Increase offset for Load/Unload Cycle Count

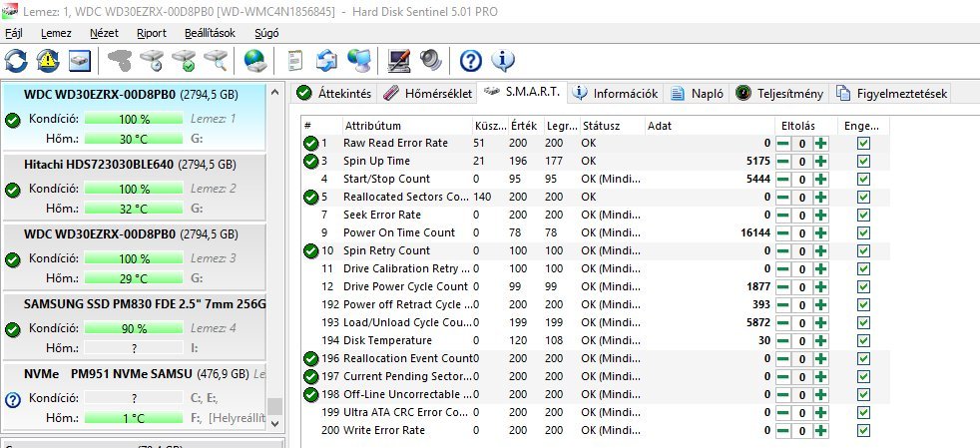(x=821, y=322)
